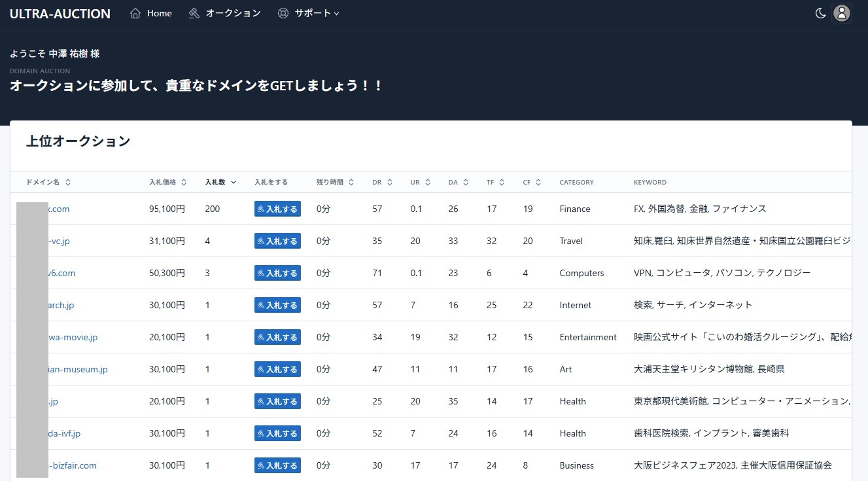Click 入札する button in Entertainment row
Screen dimensions: 868x481
click(x=277, y=337)
